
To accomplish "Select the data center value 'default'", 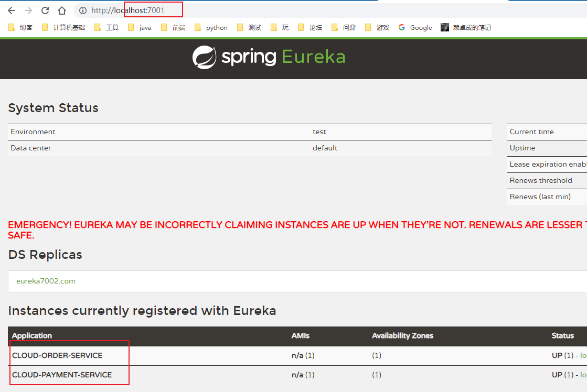I will tap(325, 148).
